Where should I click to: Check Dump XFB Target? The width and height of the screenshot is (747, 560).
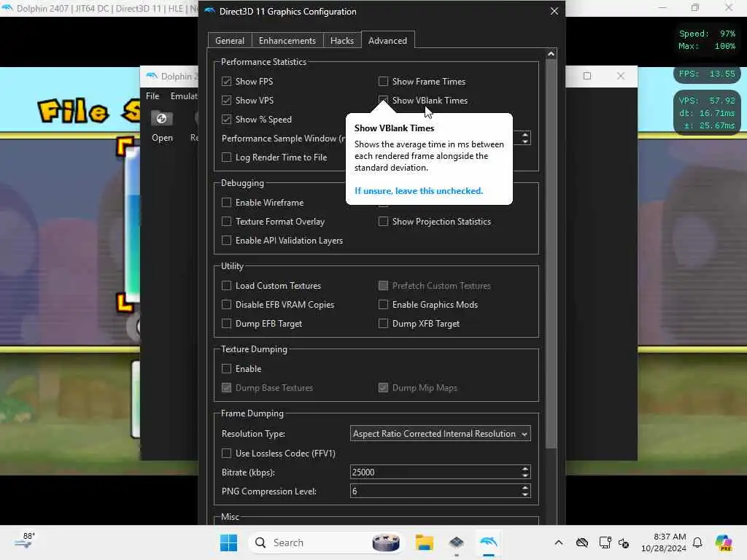point(383,324)
